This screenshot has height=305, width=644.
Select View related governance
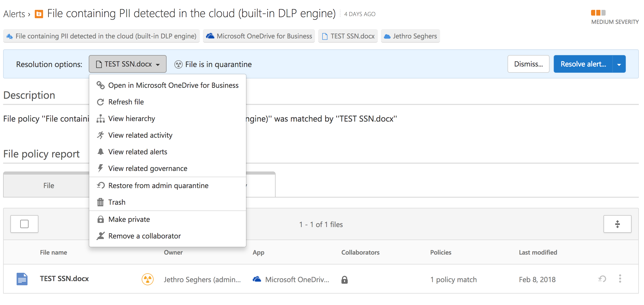click(x=168, y=168)
